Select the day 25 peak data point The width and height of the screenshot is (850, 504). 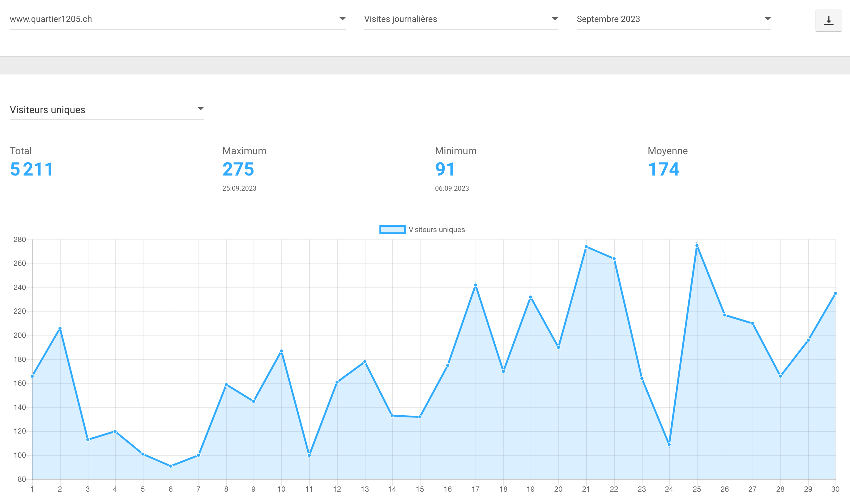[x=697, y=246]
